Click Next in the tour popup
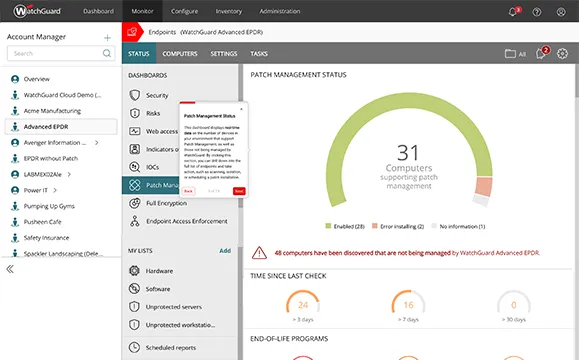Image resolution: width=579 pixels, height=360 pixels. point(239,191)
